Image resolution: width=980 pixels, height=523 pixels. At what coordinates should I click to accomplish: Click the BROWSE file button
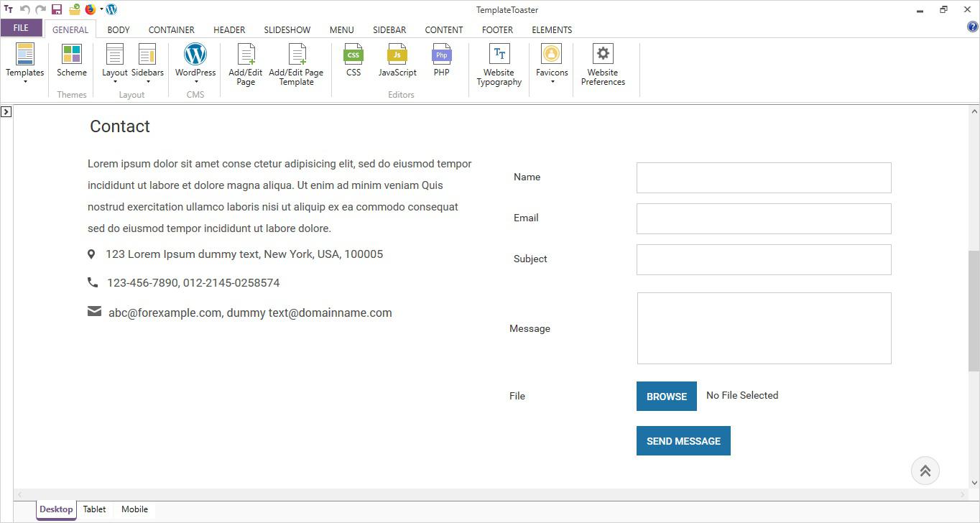[666, 397]
